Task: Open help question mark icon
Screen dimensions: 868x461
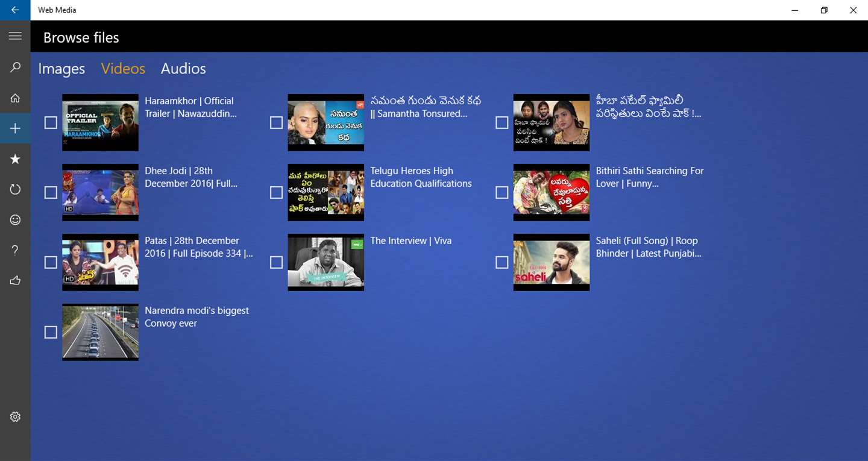Action: pyautogui.click(x=15, y=250)
